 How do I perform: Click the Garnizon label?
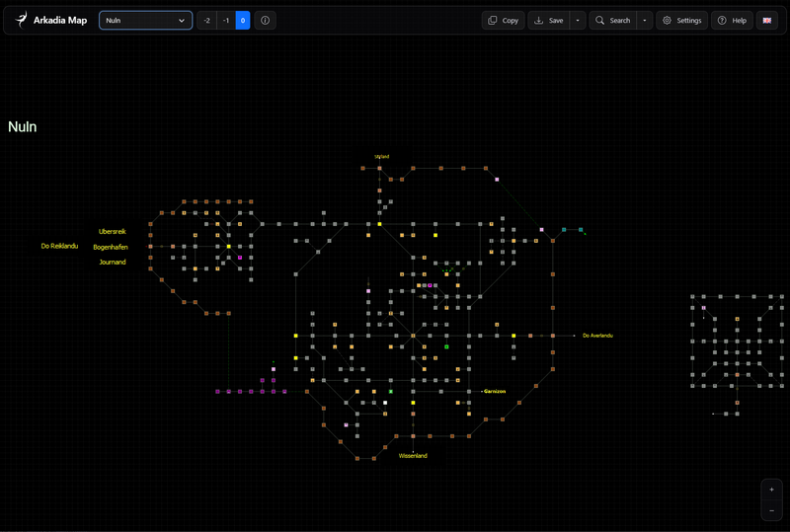pyautogui.click(x=495, y=391)
